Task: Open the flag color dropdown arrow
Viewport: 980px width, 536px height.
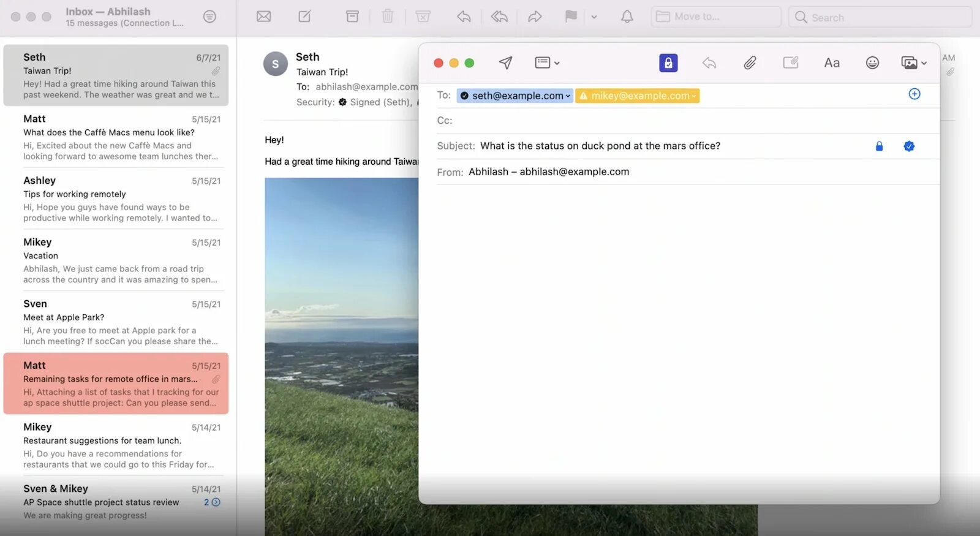Action: click(594, 17)
